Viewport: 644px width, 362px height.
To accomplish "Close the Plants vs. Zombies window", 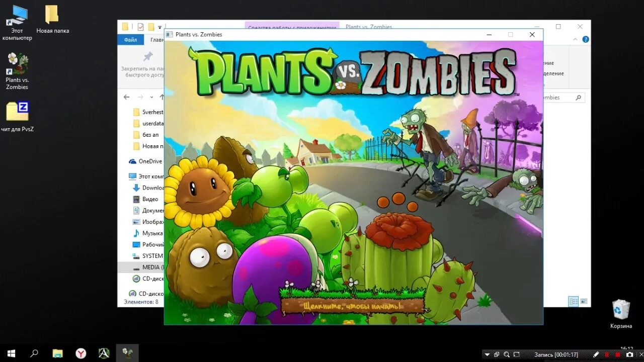I will [532, 35].
